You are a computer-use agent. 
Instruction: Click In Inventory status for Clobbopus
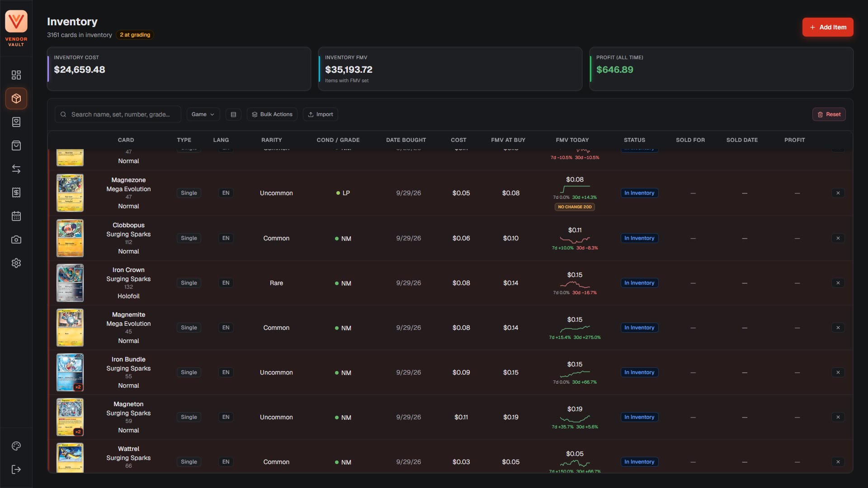[639, 238]
